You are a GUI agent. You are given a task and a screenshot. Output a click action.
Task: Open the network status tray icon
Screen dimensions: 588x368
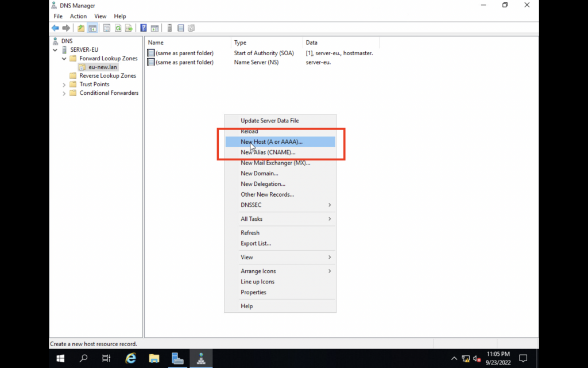465,359
